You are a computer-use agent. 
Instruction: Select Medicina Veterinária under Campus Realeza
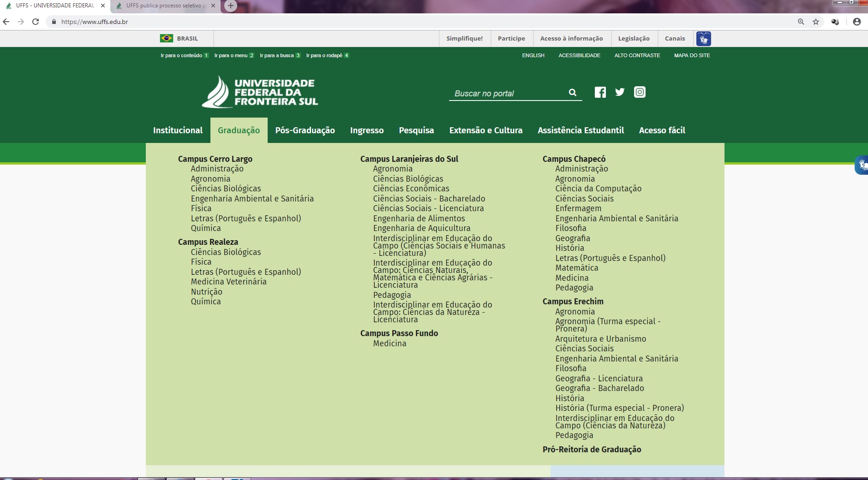click(229, 282)
